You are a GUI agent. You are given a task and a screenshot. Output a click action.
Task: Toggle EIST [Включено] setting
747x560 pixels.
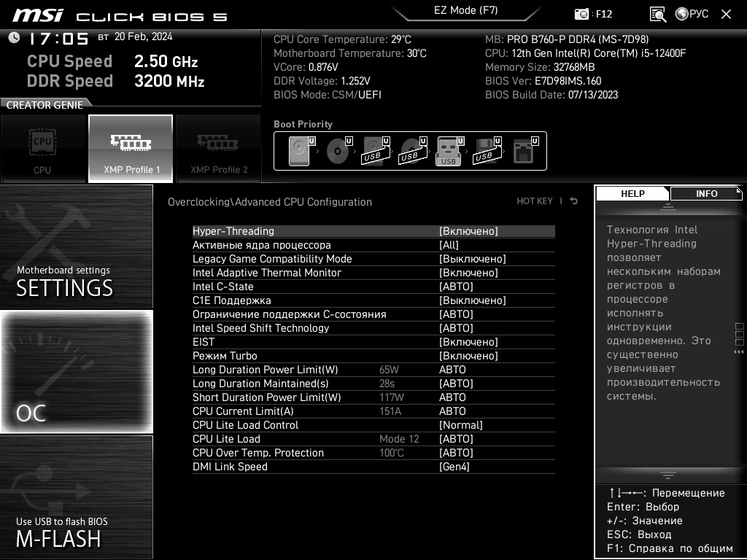373,342
